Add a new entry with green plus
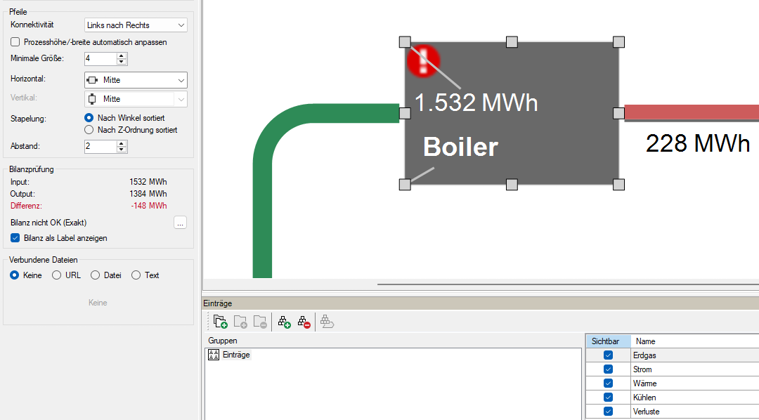This screenshot has width=759, height=420. coord(284,322)
